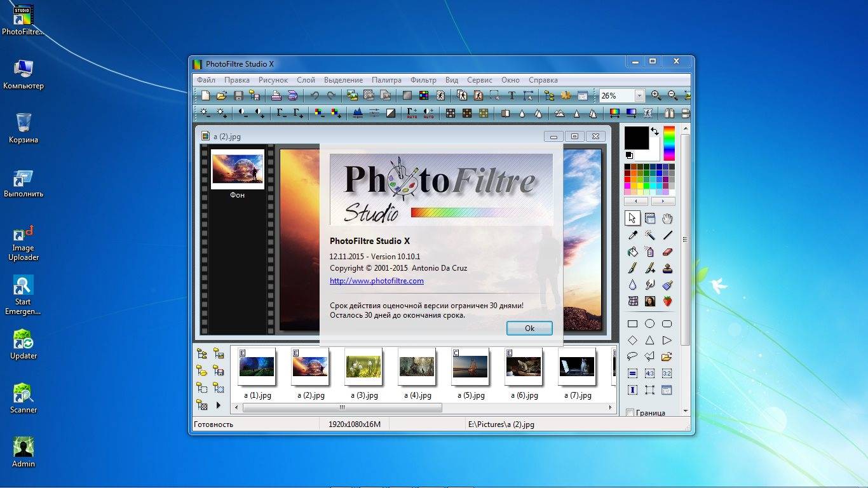This screenshot has height=488, width=868.
Task: Click the Open file folder icon
Action: click(221, 95)
